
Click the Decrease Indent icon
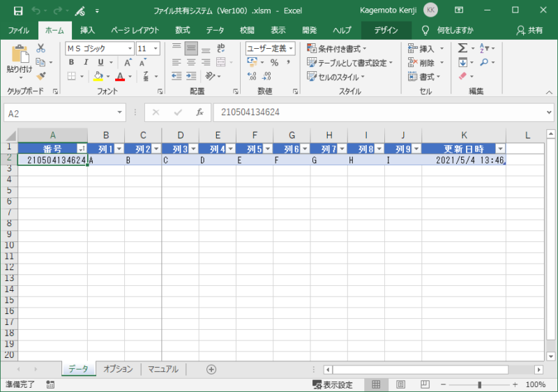176,76
